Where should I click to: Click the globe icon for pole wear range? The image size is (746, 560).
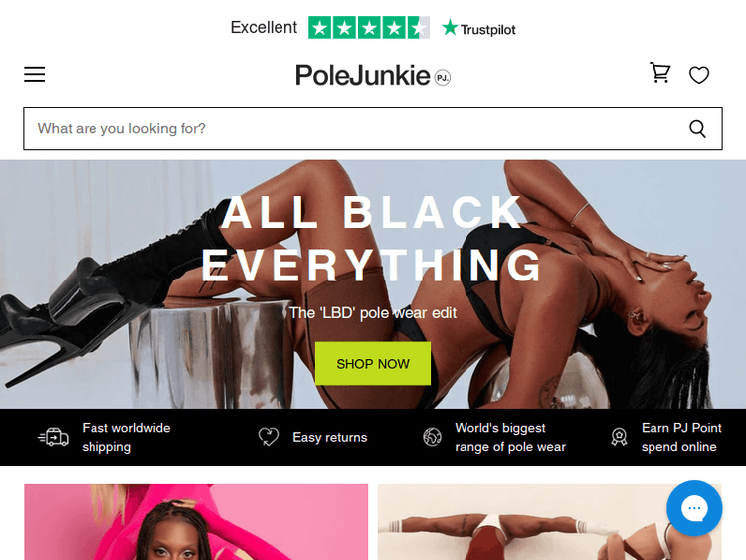432,437
